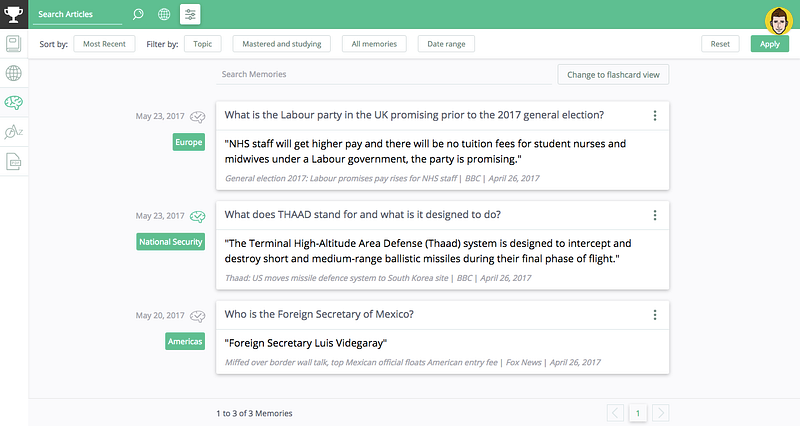Toggle mastered status on THAAD memory
This screenshot has height=426, width=800.
pyautogui.click(x=198, y=216)
